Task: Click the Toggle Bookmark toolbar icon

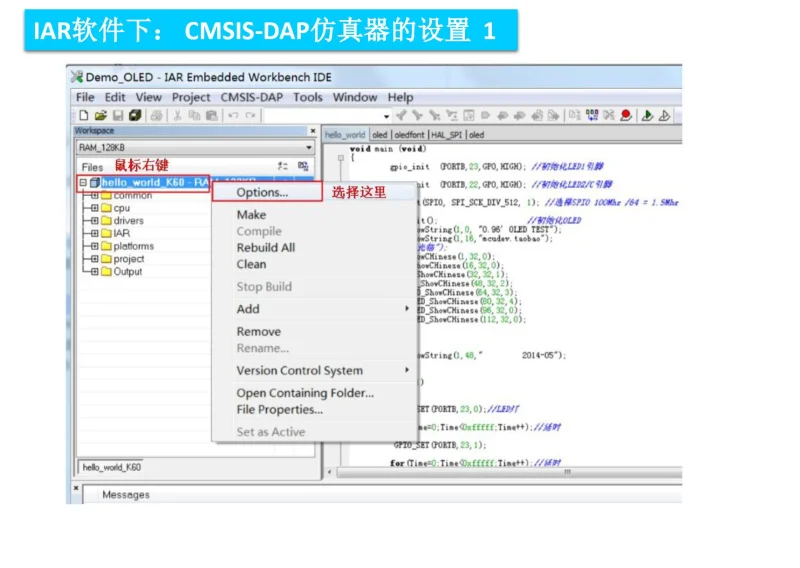Action: 485,115
